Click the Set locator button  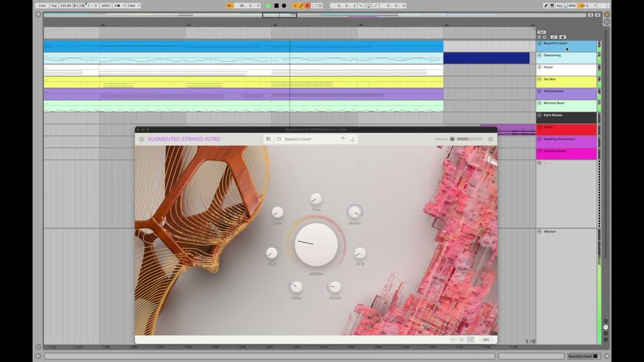pyautogui.click(x=542, y=32)
